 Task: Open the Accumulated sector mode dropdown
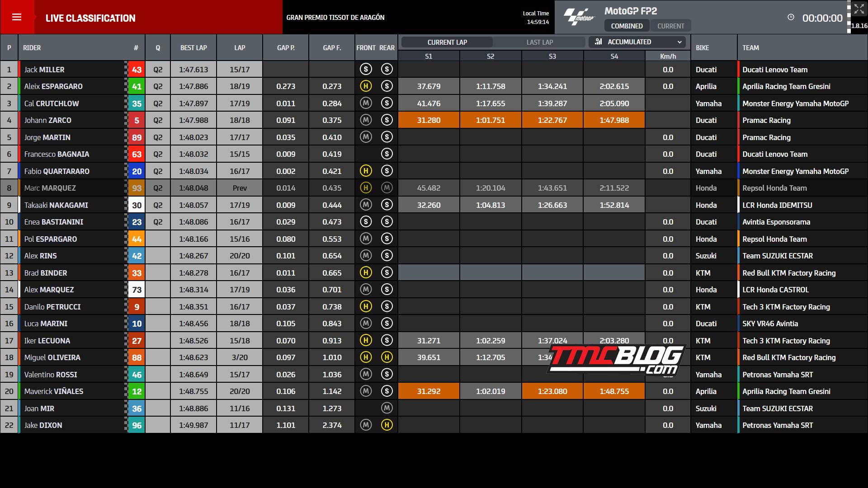pos(637,42)
